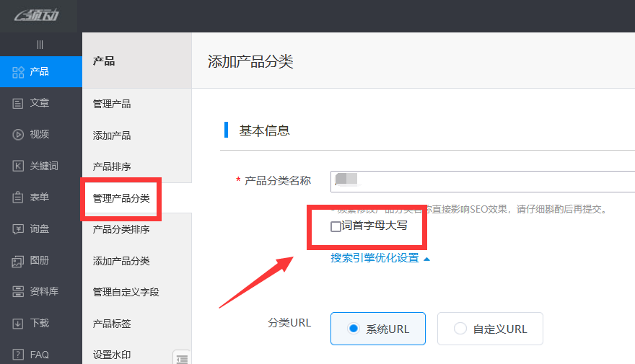Screen dimensions: 635x364
Task: Click the 文章 document icon
Action: [18, 104]
